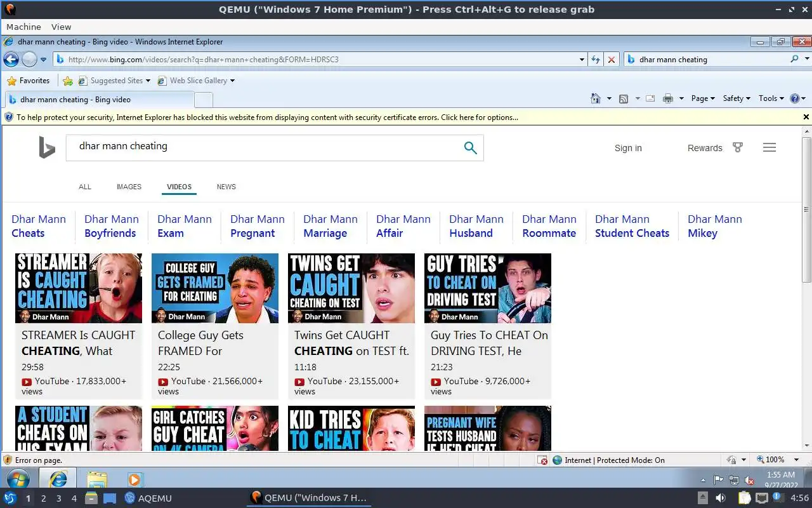
Task: Open Windows Media Player taskbar icon
Action: [134, 479]
